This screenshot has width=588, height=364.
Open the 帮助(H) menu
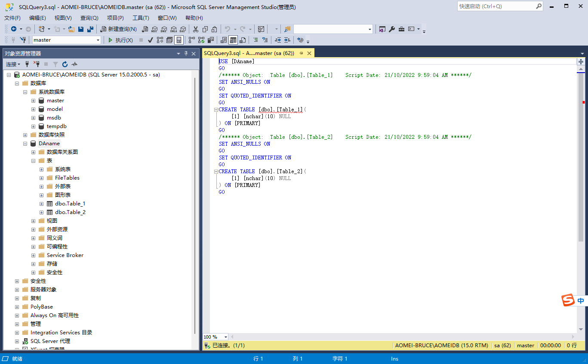[x=194, y=18]
